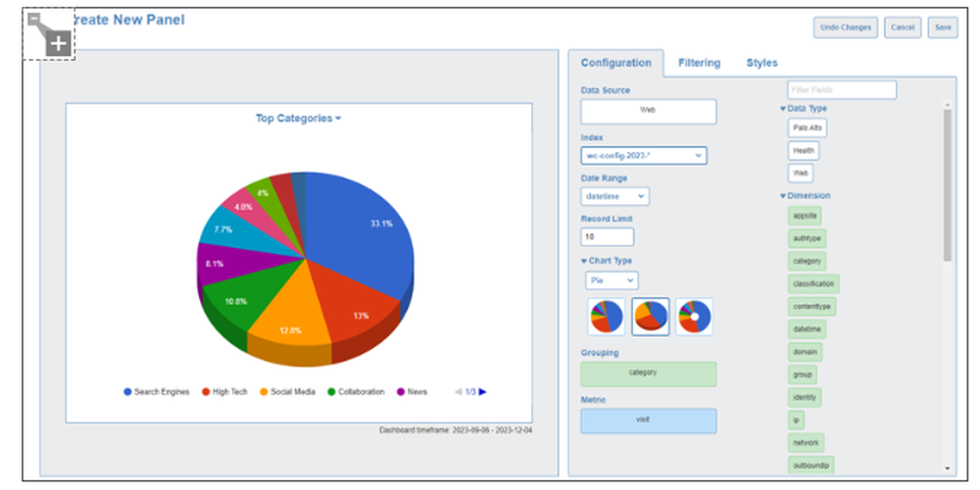
Task: Click the Undo Changes button
Action: [845, 27]
